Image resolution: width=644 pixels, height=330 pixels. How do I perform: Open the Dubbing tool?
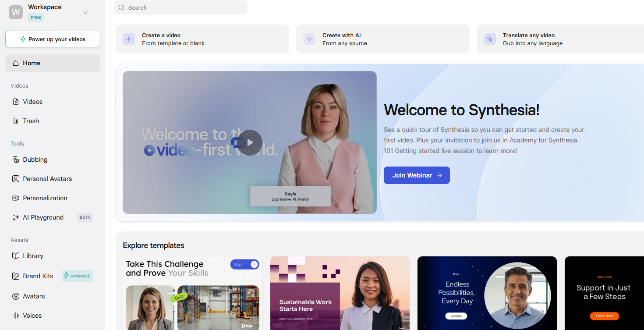pos(53,160)
